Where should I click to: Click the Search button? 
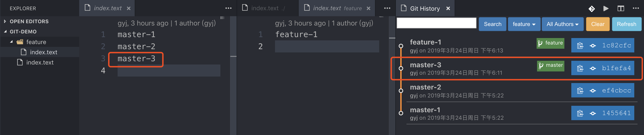[x=493, y=24]
